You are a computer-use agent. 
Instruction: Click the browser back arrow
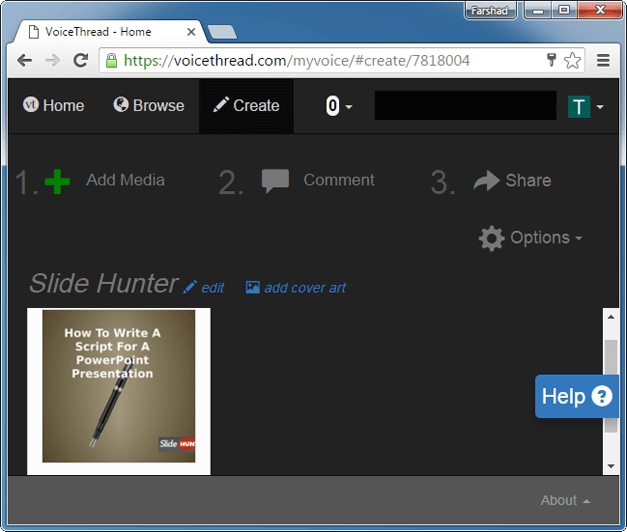tap(25, 61)
